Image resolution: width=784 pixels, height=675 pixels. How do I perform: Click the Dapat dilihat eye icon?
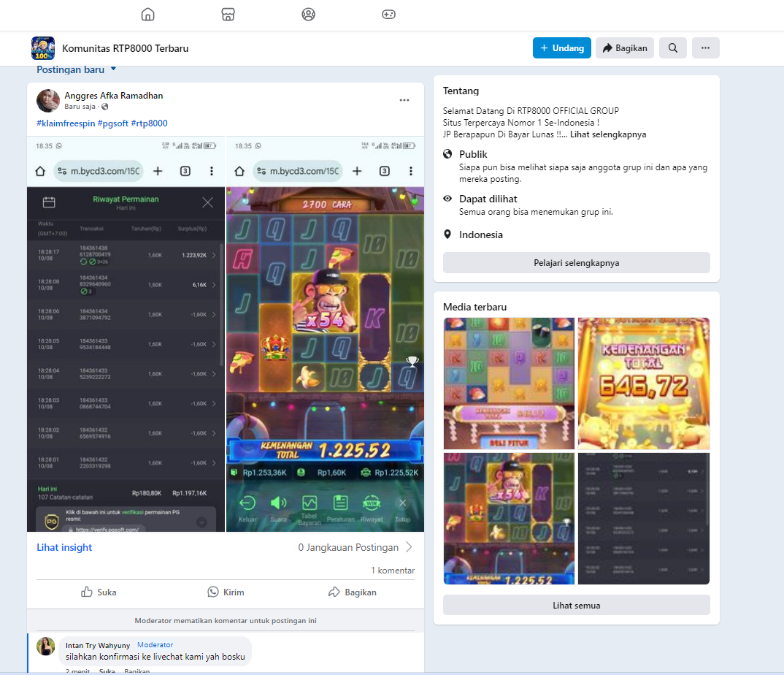click(447, 199)
